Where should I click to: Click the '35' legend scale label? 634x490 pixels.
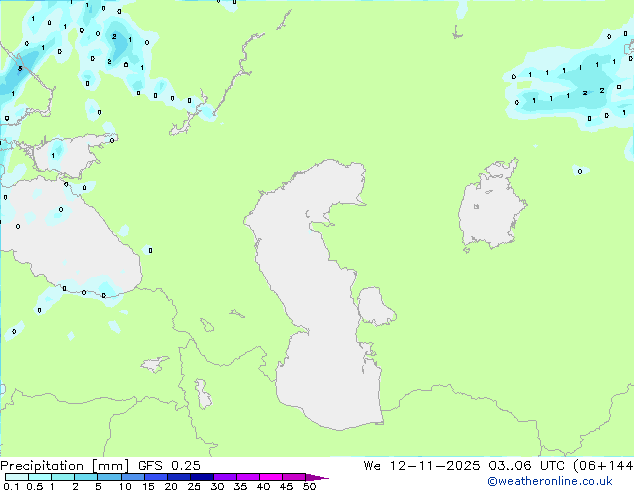tap(240, 486)
